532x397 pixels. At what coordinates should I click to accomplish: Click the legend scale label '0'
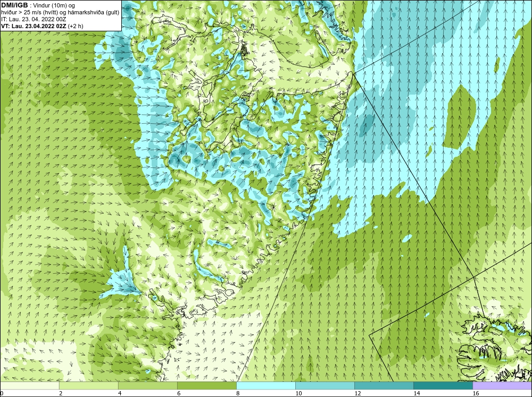(2, 393)
